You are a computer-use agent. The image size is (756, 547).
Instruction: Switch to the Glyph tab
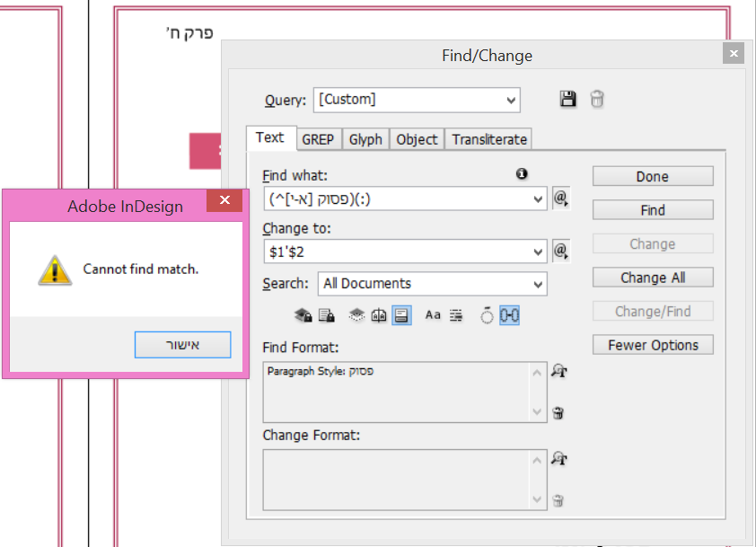[365, 139]
